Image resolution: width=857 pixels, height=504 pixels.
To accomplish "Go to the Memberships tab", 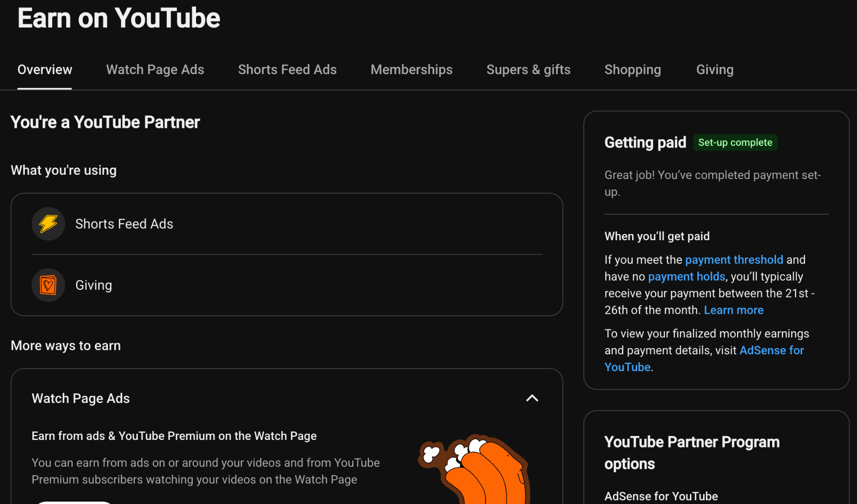I will 411,70.
